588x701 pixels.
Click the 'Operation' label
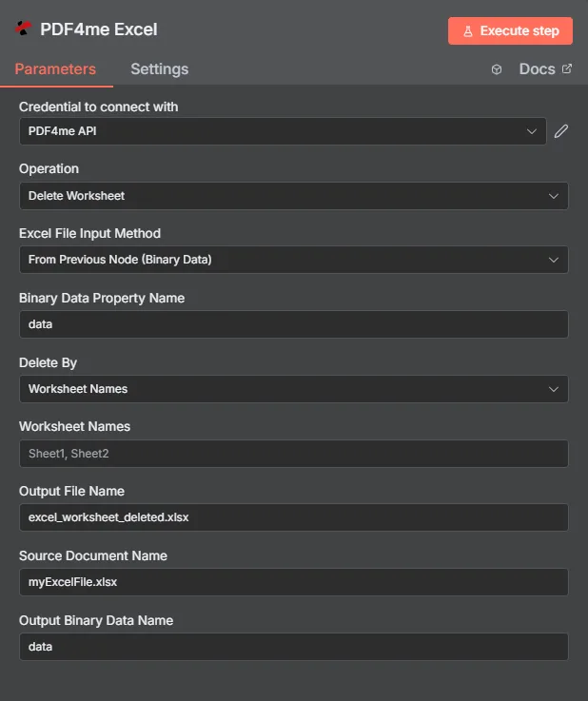coord(49,169)
